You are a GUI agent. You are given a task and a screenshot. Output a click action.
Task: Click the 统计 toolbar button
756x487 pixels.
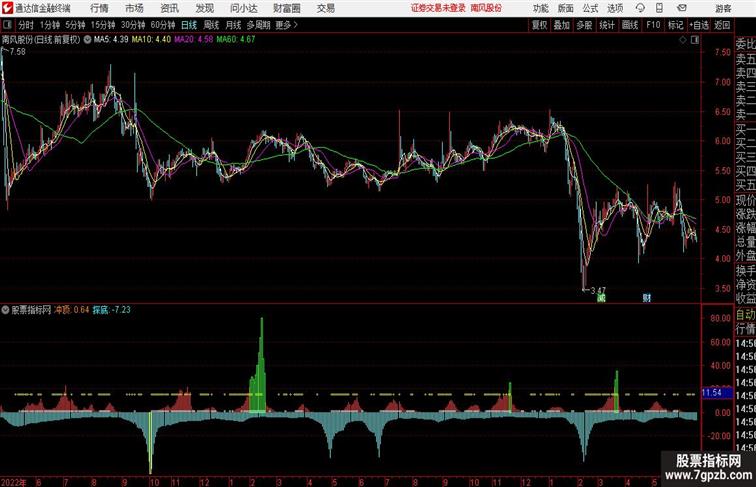coord(607,25)
